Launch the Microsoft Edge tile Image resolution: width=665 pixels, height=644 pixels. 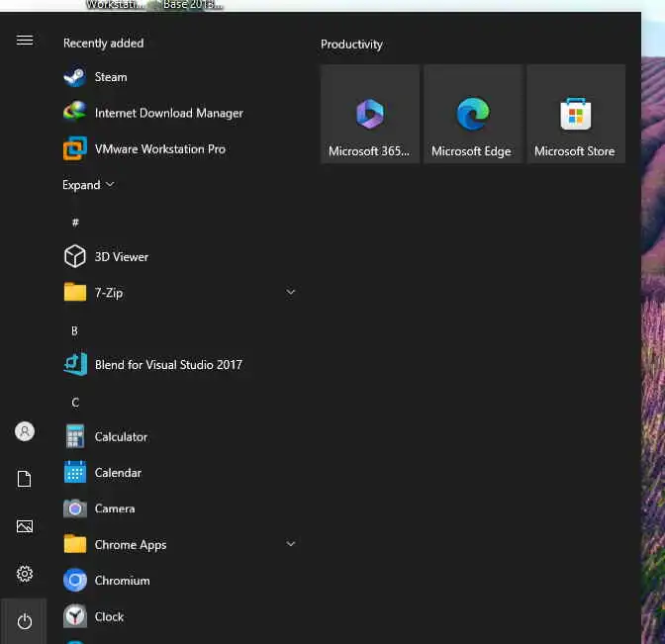click(x=473, y=114)
